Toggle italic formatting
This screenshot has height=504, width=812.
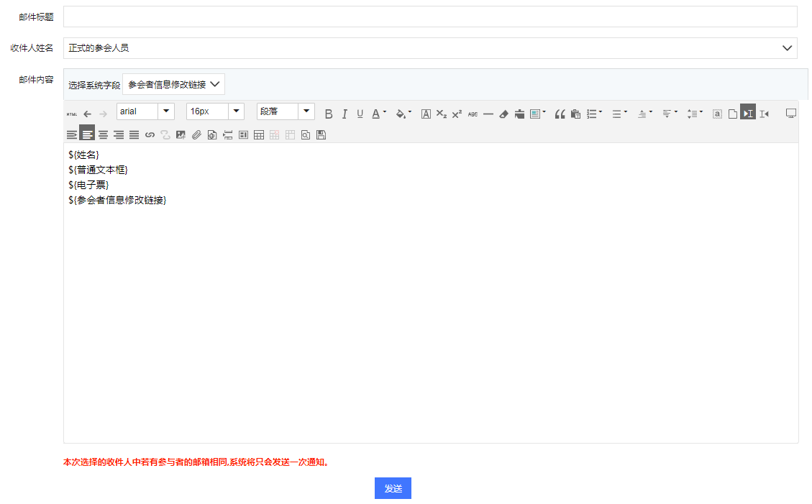point(345,114)
